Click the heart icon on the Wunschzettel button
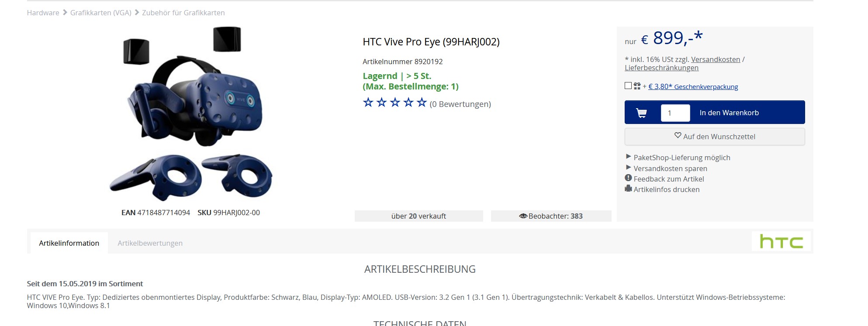Viewport: 868px width, 326px height. point(678,136)
